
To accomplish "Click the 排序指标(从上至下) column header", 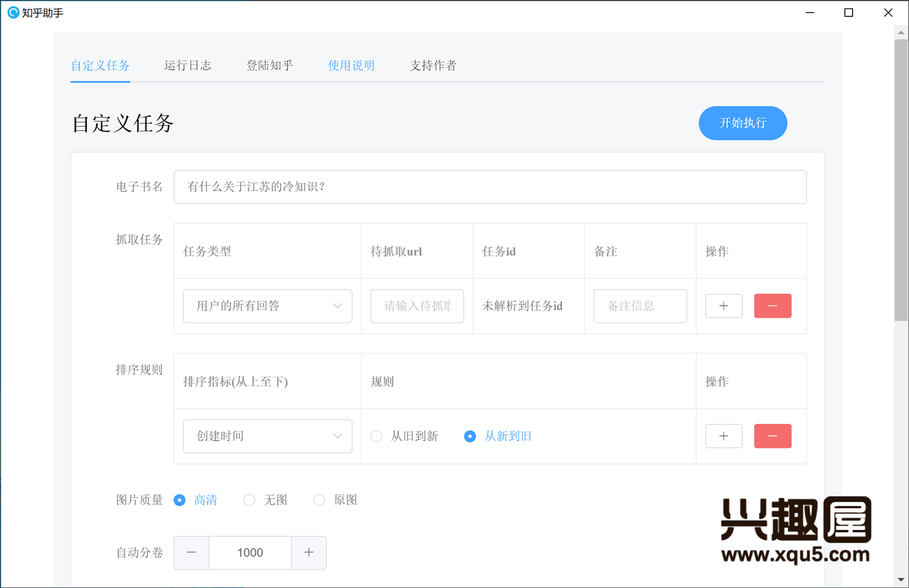I will (236, 382).
